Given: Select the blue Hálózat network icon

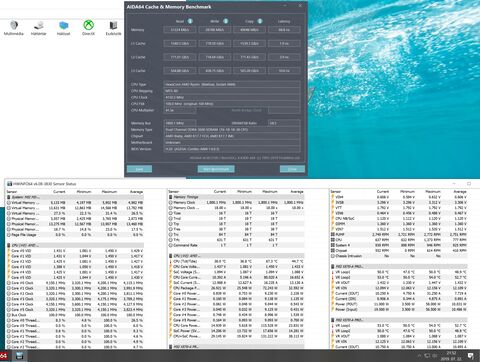Looking at the screenshot, I should [x=63, y=28].
